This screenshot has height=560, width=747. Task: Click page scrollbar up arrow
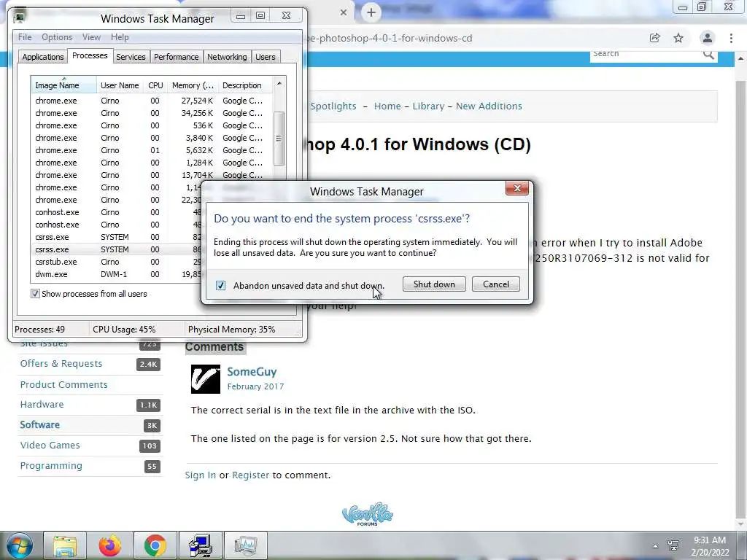(741, 59)
